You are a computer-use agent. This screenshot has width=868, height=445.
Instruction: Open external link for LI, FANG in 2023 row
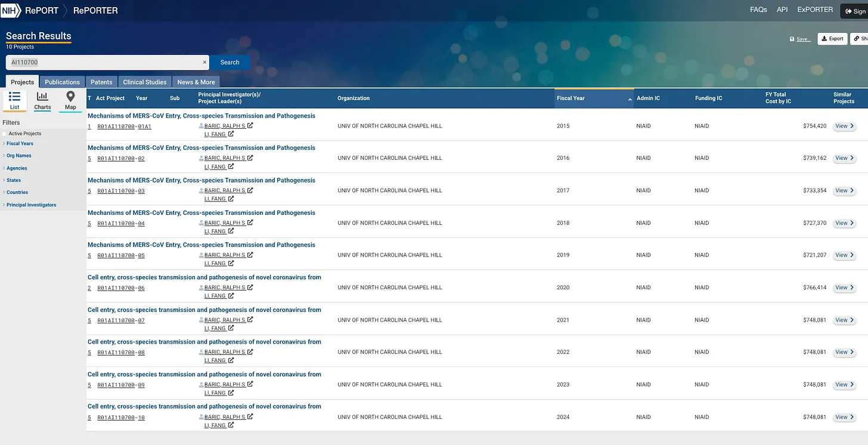pyautogui.click(x=231, y=393)
